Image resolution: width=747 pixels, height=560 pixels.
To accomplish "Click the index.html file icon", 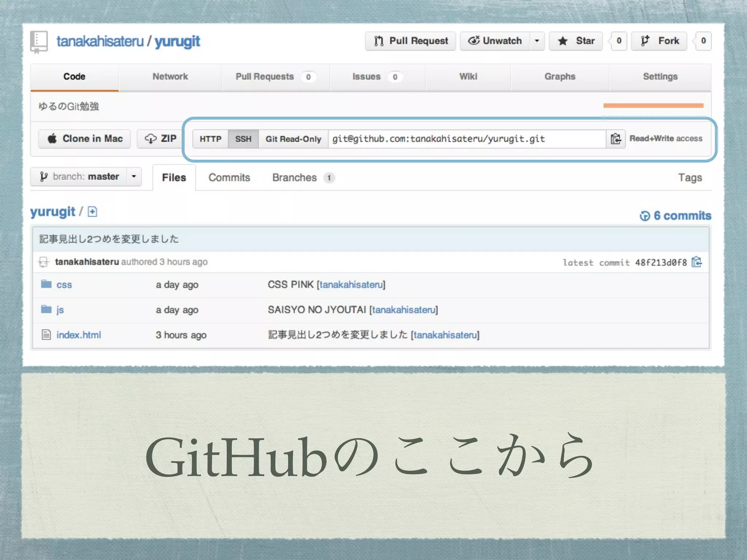I will click(x=46, y=334).
